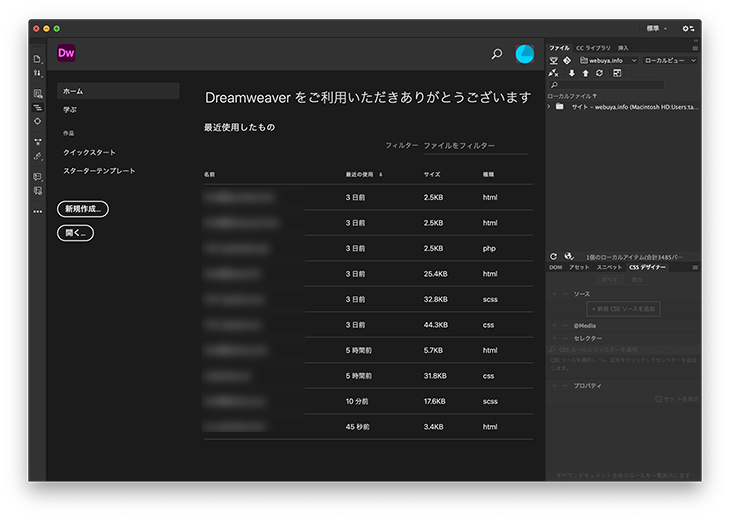Viewport: 730px width, 519px height.
Task: Click the plus next to ソース
Action: [554, 294]
